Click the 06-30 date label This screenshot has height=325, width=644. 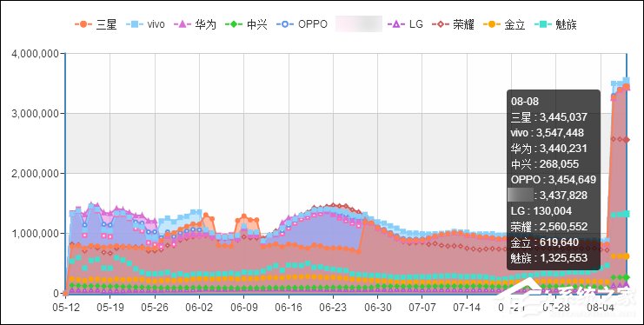click(x=377, y=308)
